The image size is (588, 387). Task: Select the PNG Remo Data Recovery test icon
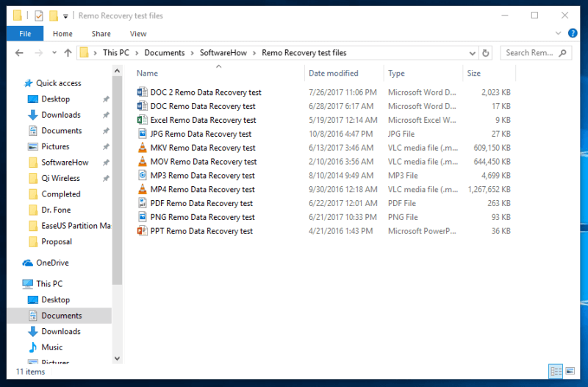(142, 217)
